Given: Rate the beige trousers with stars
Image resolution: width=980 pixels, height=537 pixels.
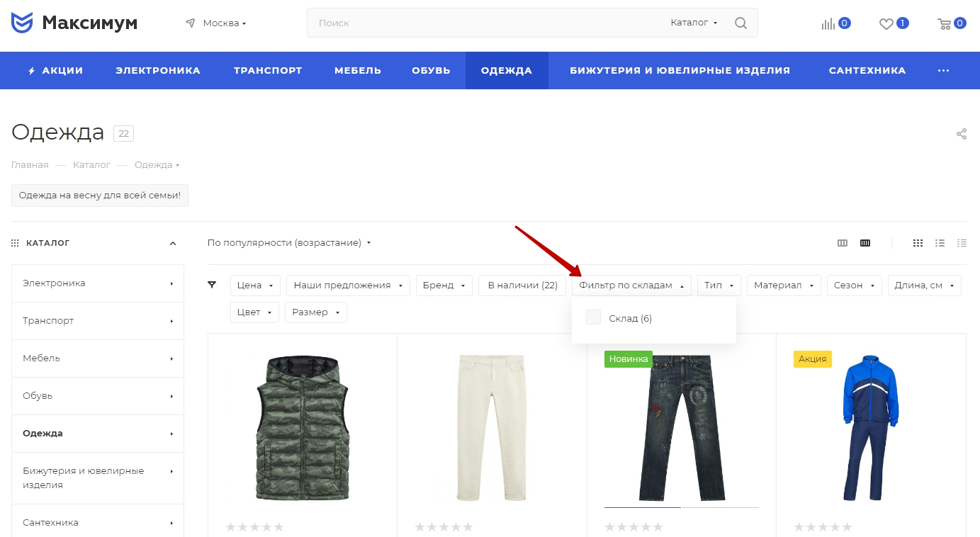Looking at the screenshot, I should pos(444,527).
